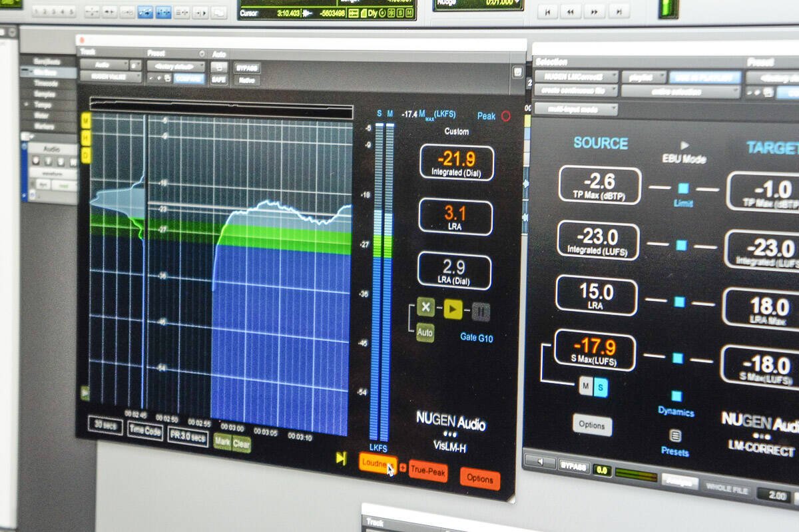Switch to the True-Peak view
This screenshot has width=799, height=532.
(x=428, y=471)
